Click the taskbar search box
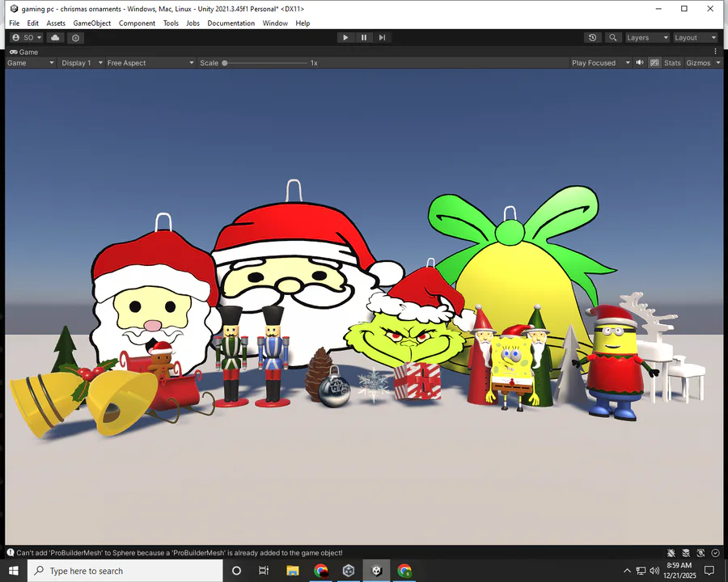The image size is (728, 582). (125, 571)
